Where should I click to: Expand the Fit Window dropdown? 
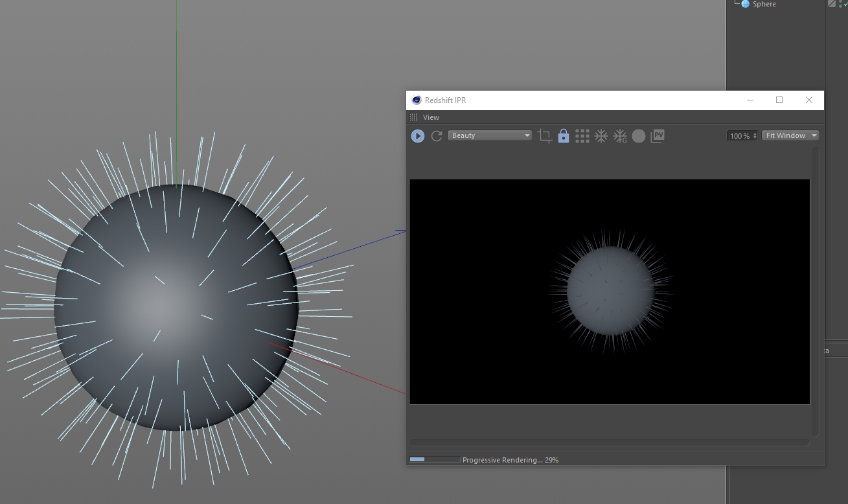point(790,135)
